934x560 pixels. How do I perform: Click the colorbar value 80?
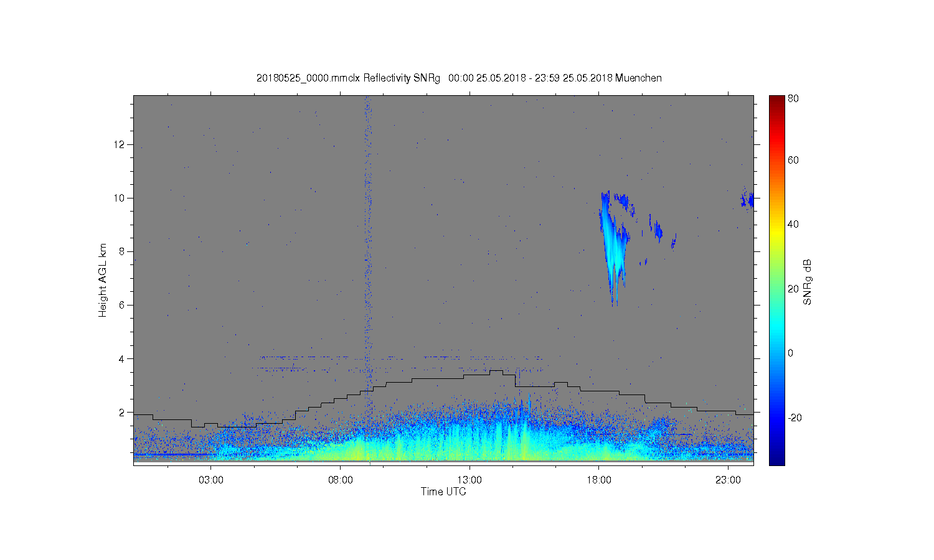click(793, 98)
